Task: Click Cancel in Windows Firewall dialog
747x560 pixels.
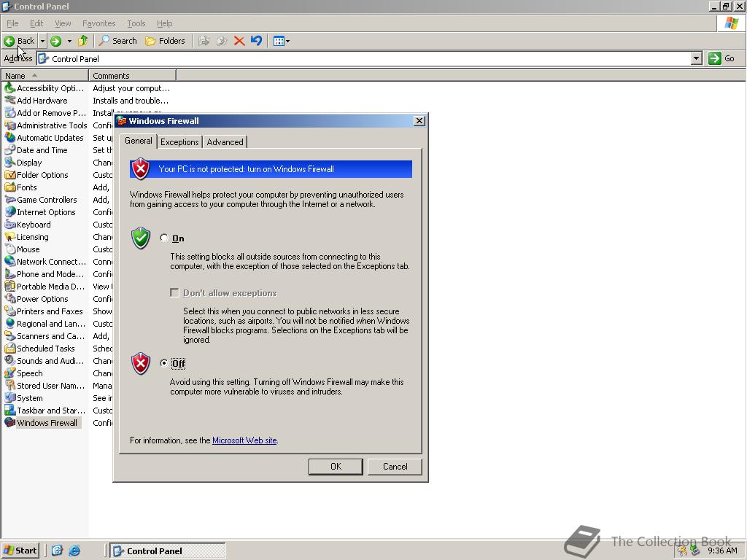Action: 395,466
